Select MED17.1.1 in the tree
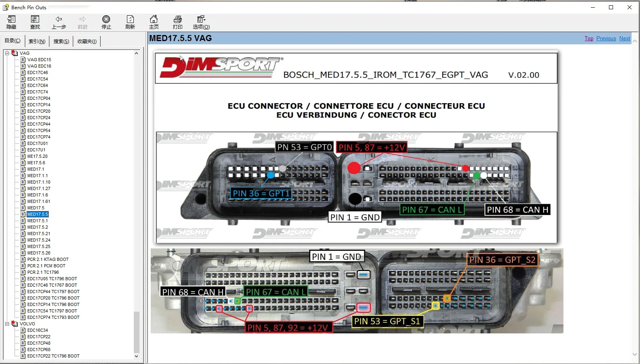This screenshot has width=640, height=364. [37, 176]
